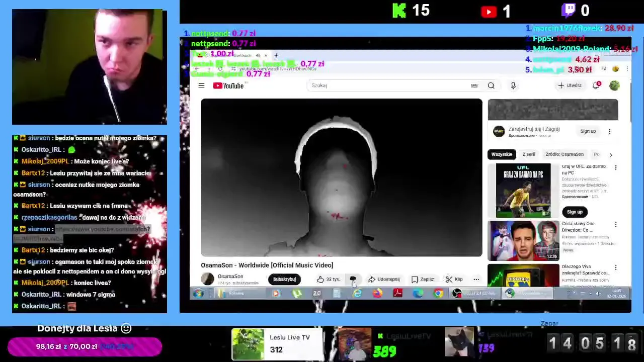
Task: Open the Utwórz create menu
Action: (570, 85)
